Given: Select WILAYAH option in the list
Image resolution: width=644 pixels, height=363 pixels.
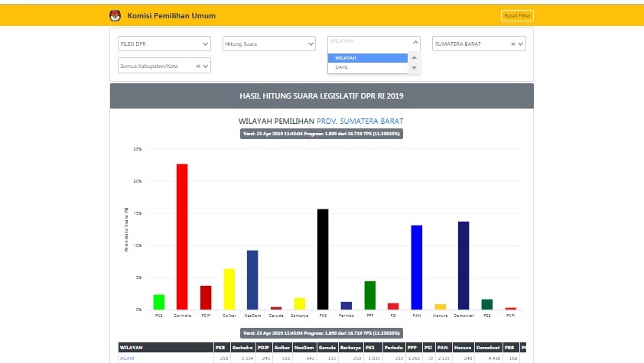Looking at the screenshot, I should click(x=367, y=58).
